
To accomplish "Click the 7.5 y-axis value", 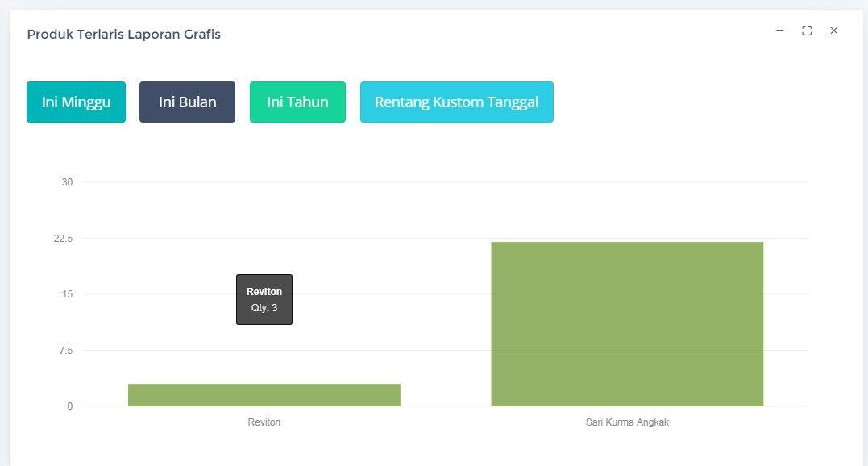I will click(66, 351).
